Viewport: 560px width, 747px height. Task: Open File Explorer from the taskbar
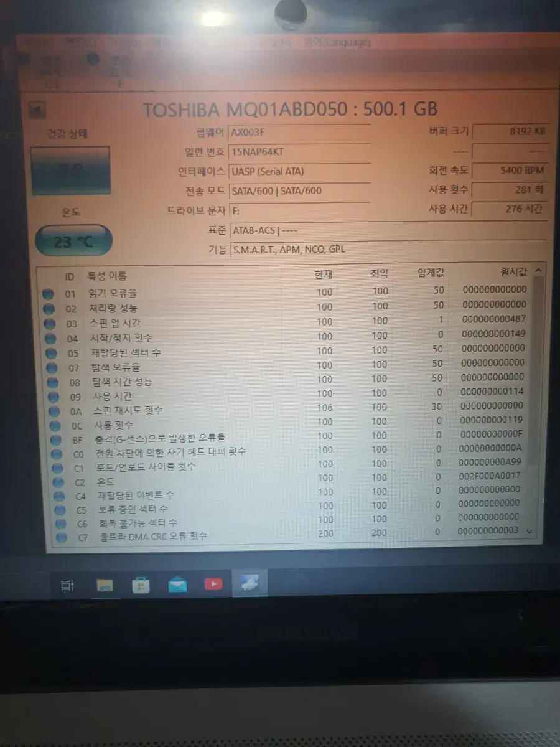[105, 585]
